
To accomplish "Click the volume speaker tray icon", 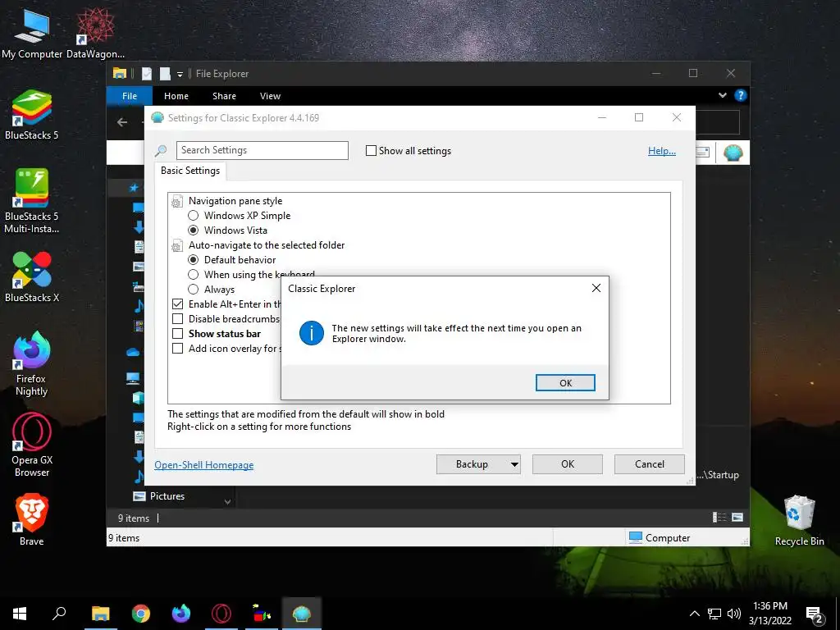I will coord(734,614).
